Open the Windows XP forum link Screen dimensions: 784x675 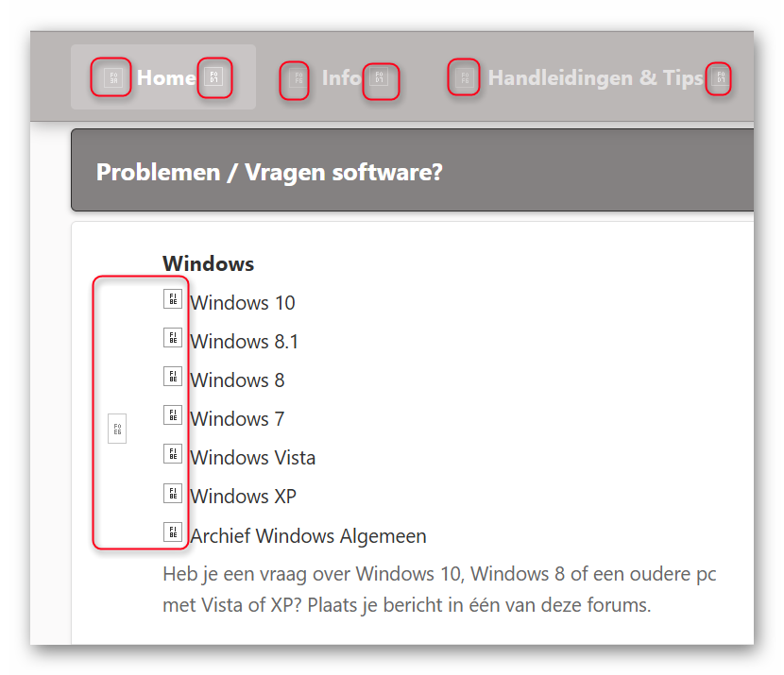pos(244,497)
